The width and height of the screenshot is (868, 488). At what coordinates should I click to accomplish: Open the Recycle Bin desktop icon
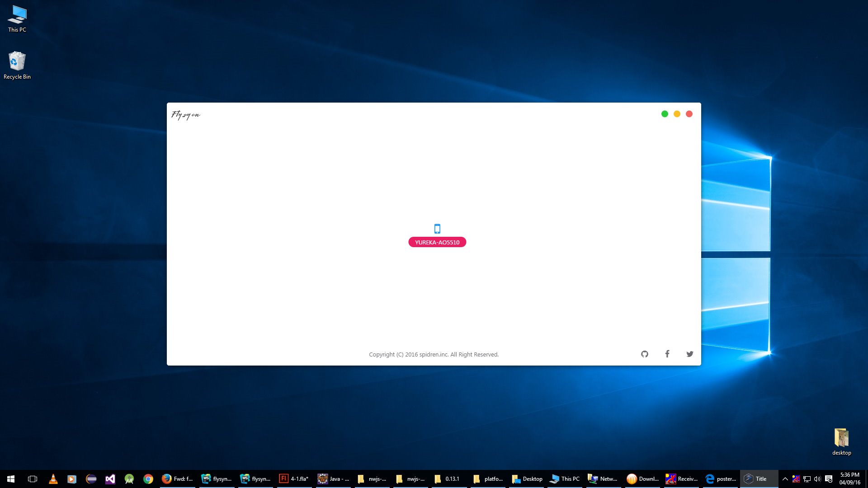click(17, 65)
